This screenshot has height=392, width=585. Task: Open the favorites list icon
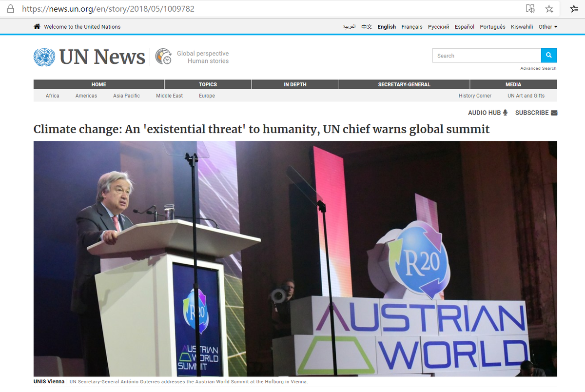point(574,9)
